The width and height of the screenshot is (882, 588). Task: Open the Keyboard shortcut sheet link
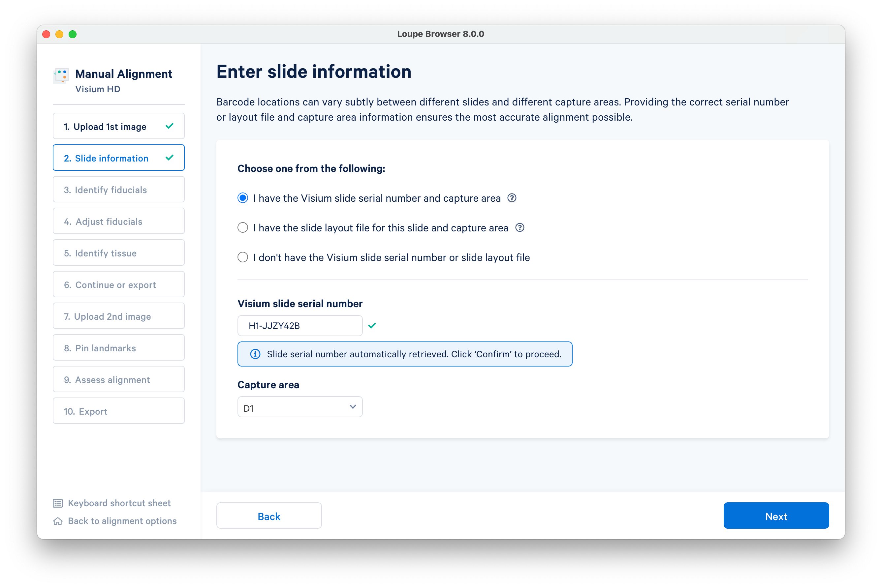[x=119, y=503]
